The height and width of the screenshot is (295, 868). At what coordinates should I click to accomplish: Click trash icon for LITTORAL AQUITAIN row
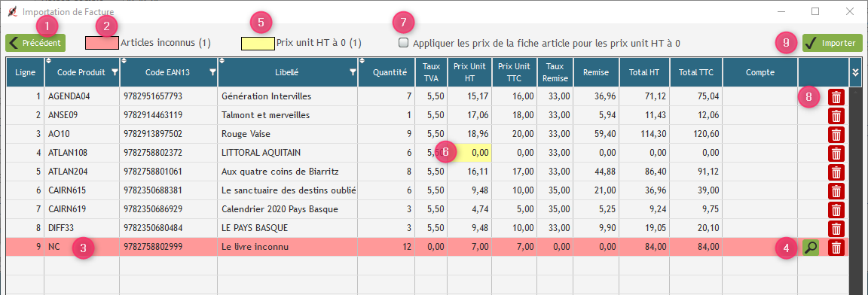836,154
